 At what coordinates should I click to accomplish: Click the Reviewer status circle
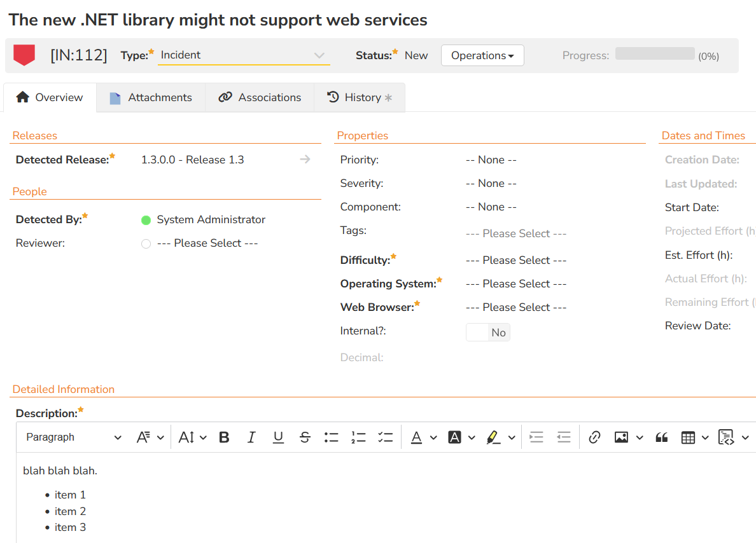pos(146,244)
